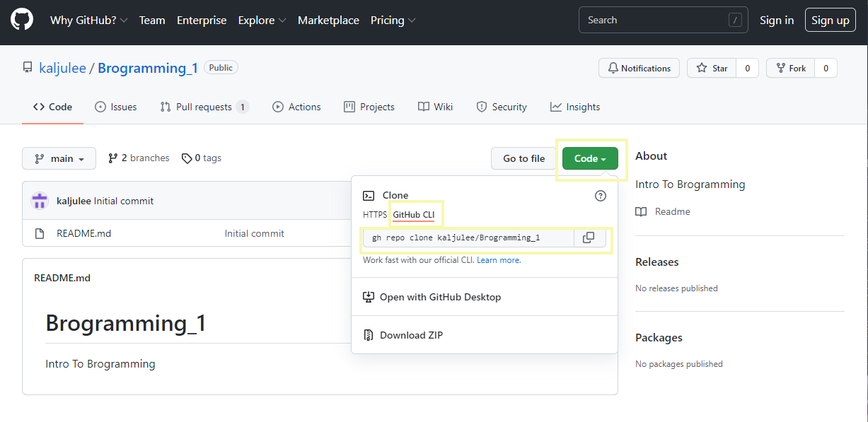The image size is (868, 422).
Task: Click the terminal icon beside the Clone heading
Action: coord(369,195)
